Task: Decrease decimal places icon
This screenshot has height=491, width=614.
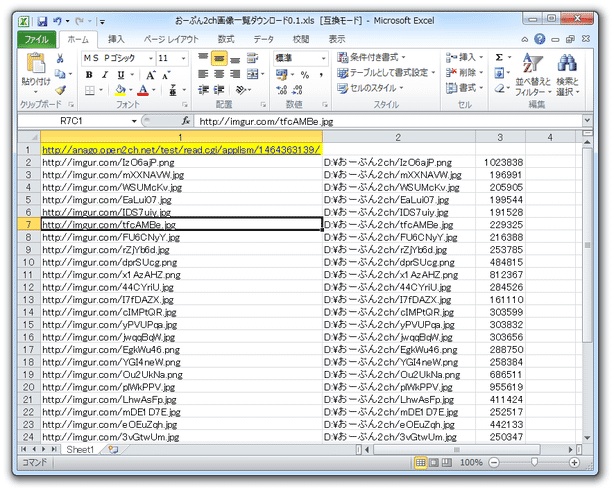Action: 298,90
